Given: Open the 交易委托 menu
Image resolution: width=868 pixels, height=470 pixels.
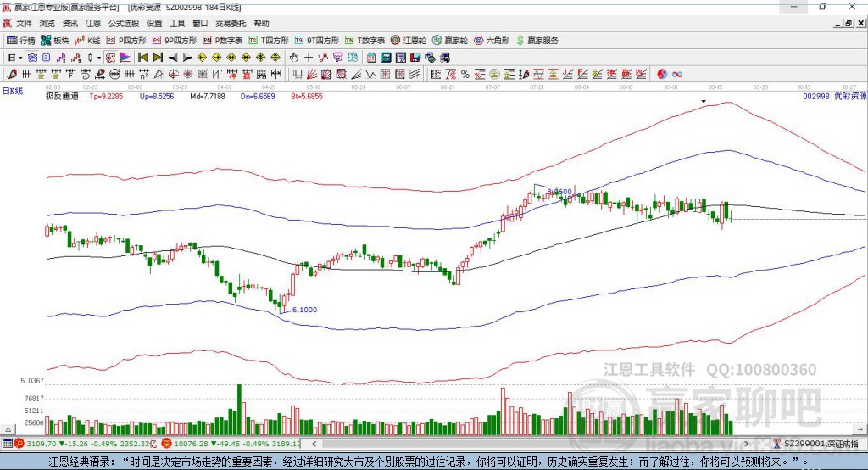Looking at the screenshot, I should tap(231, 23).
